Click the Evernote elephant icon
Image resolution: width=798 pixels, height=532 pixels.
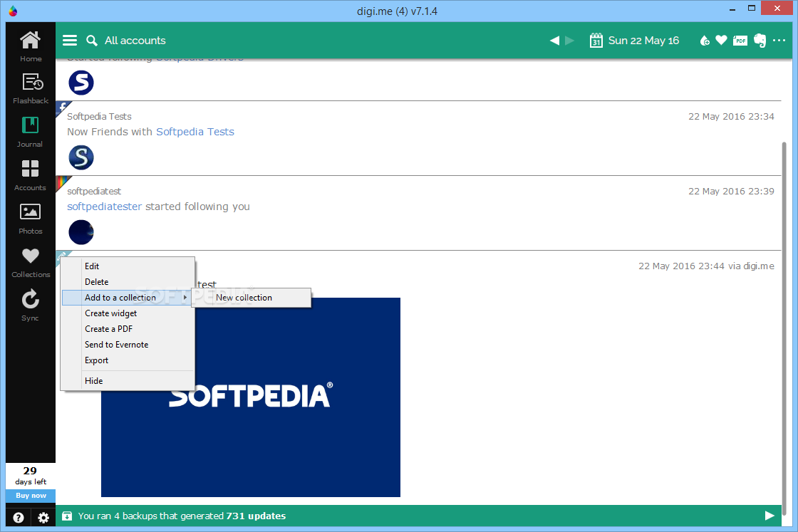(x=760, y=40)
